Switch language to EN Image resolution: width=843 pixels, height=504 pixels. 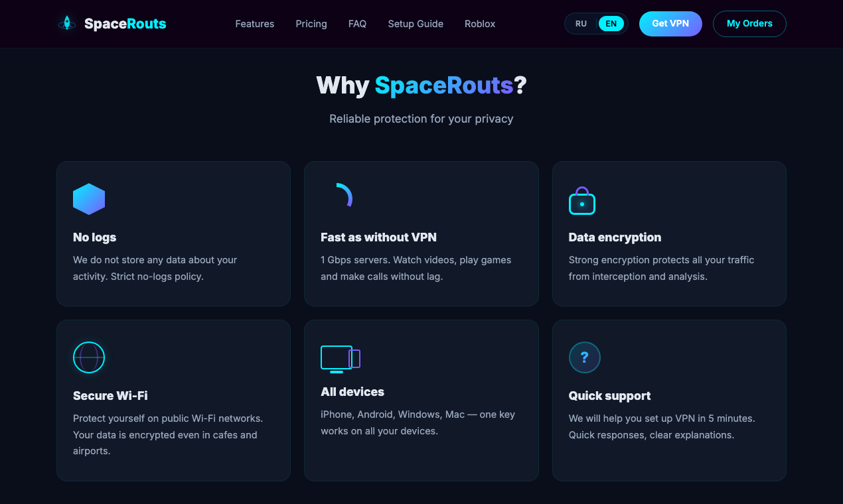click(x=611, y=24)
